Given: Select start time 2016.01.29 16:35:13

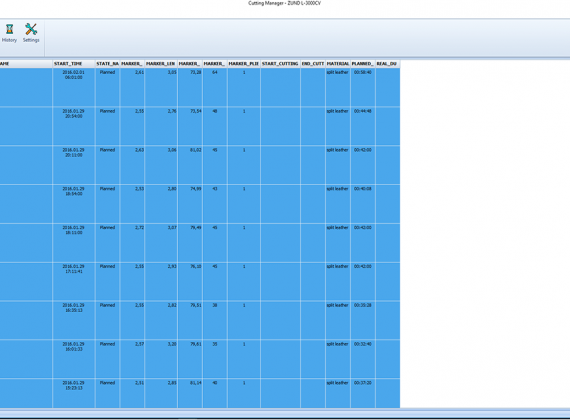Looking at the screenshot, I should click(x=73, y=308).
